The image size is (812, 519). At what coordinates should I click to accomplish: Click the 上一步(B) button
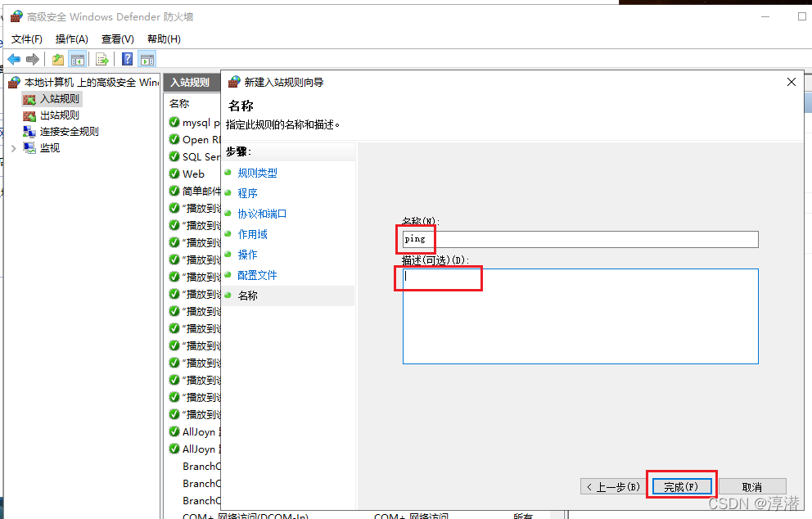point(614,487)
